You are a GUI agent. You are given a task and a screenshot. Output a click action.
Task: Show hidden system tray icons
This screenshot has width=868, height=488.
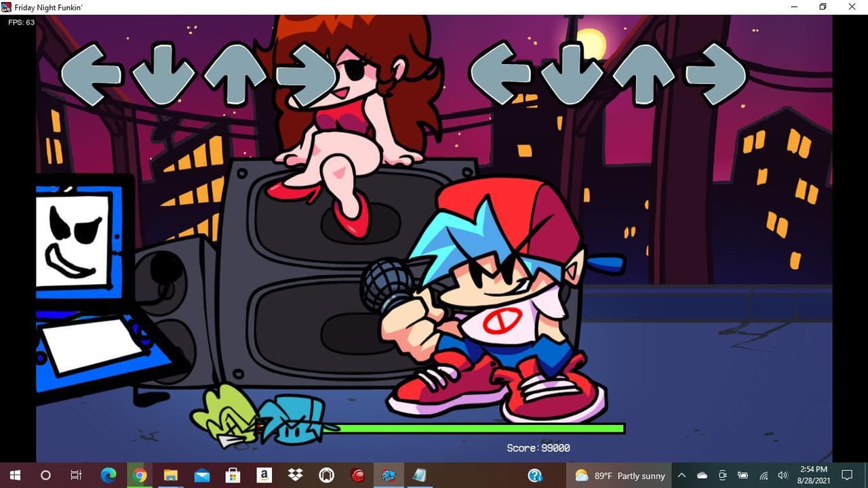coord(682,476)
